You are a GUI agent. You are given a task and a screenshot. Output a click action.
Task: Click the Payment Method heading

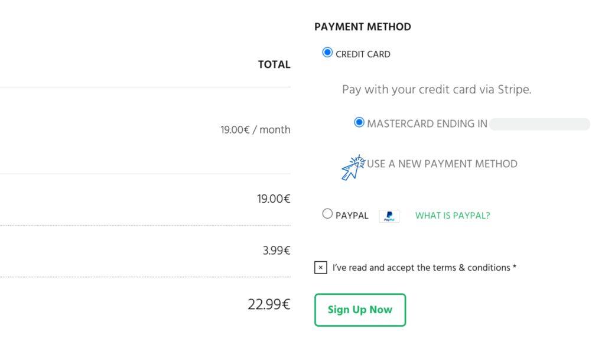pos(363,27)
